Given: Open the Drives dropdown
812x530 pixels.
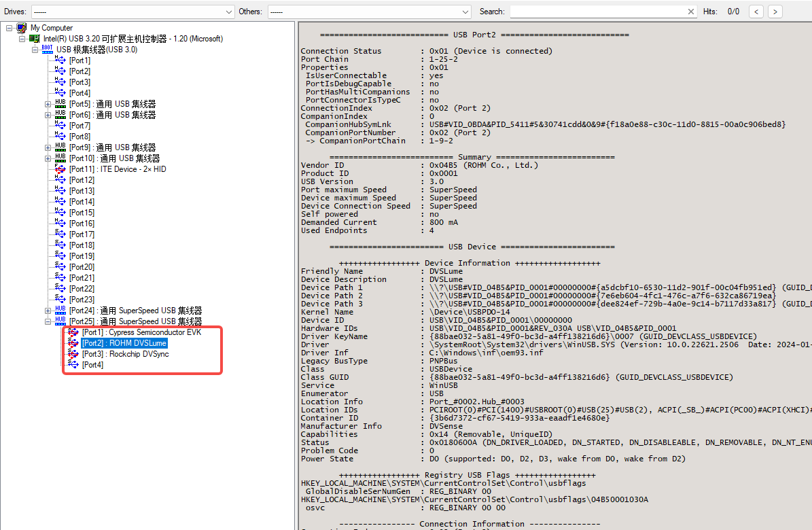Looking at the screenshot, I should tap(228, 12).
